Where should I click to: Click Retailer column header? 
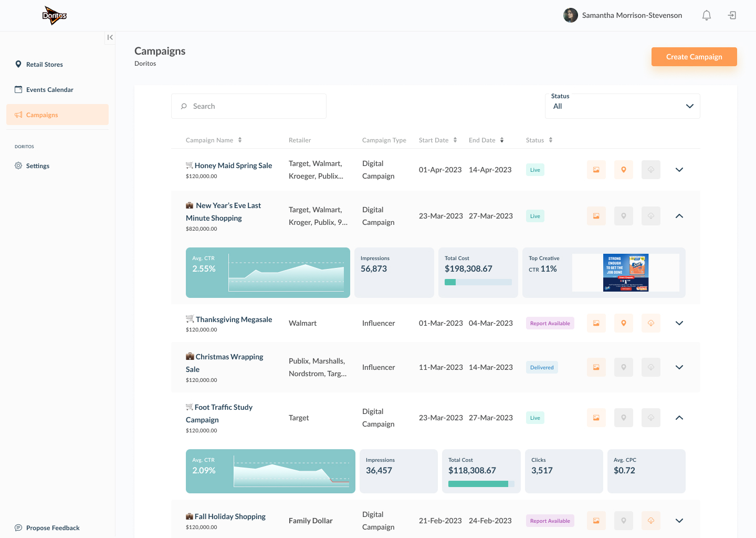tap(300, 140)
